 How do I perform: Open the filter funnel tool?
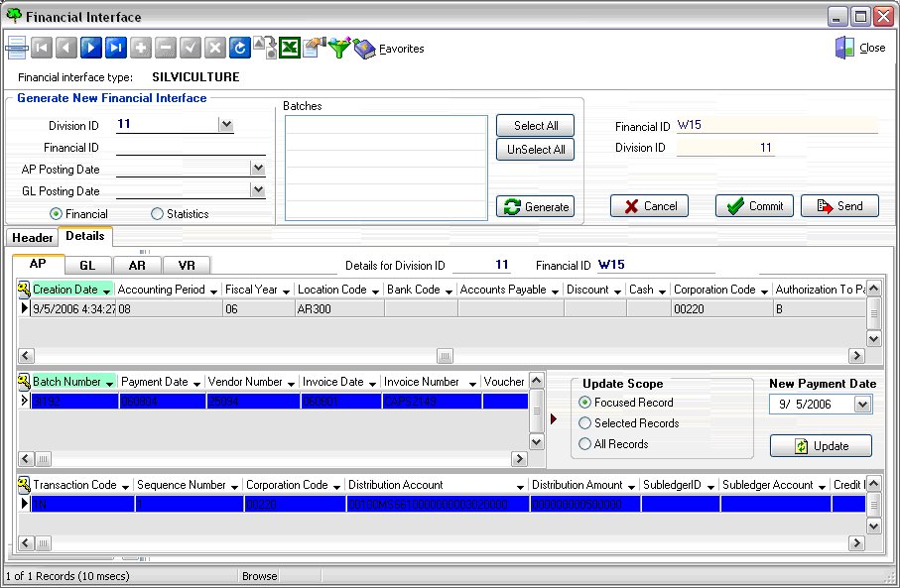(x=339, y=48)
